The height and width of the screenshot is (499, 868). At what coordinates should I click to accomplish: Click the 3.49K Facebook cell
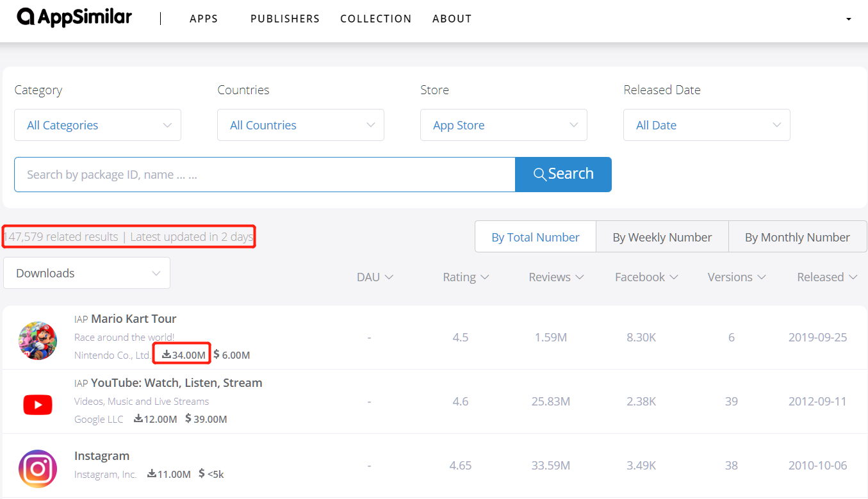click(641, 465)
